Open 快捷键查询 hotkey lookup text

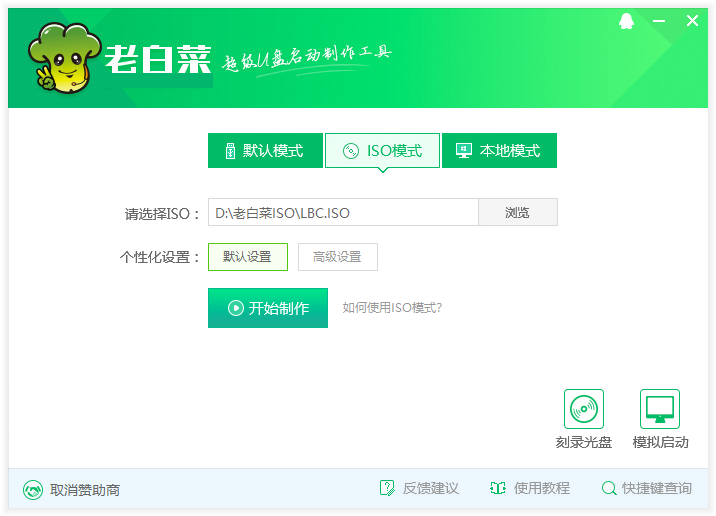[x=657, y=488]
